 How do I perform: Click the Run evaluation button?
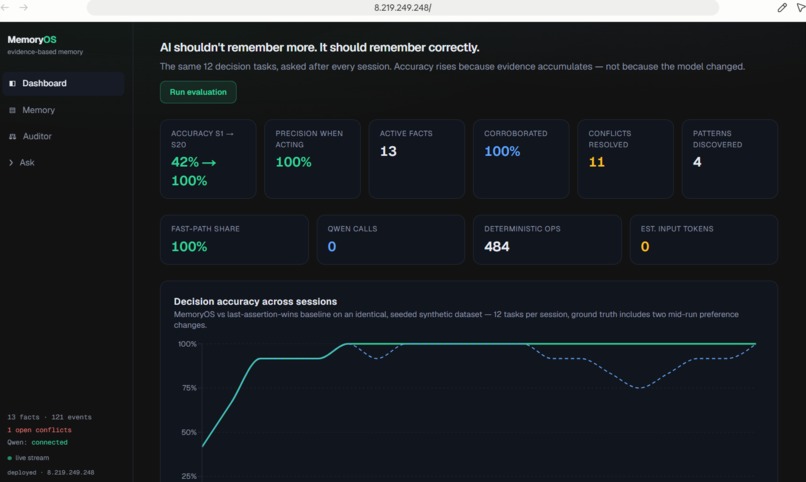pyautogui.click(x=198, y=92)
